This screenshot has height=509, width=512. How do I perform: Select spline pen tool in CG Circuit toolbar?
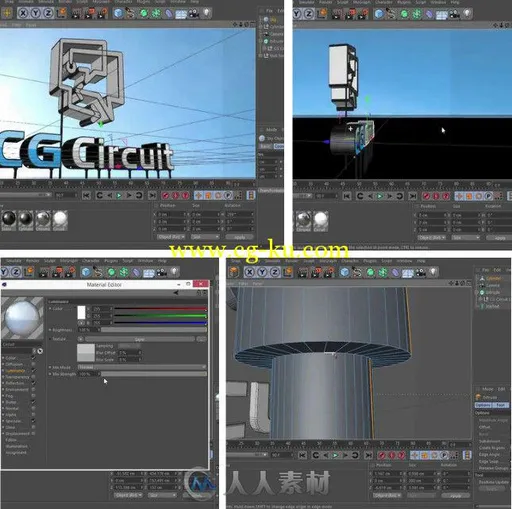click(131, 14)
